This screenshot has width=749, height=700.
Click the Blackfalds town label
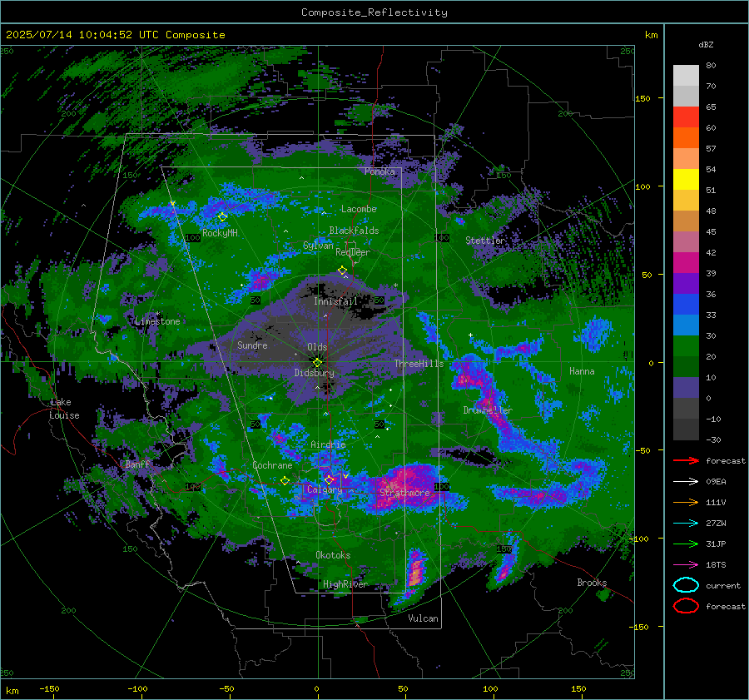pyautogui.click(x=354, y=231)
